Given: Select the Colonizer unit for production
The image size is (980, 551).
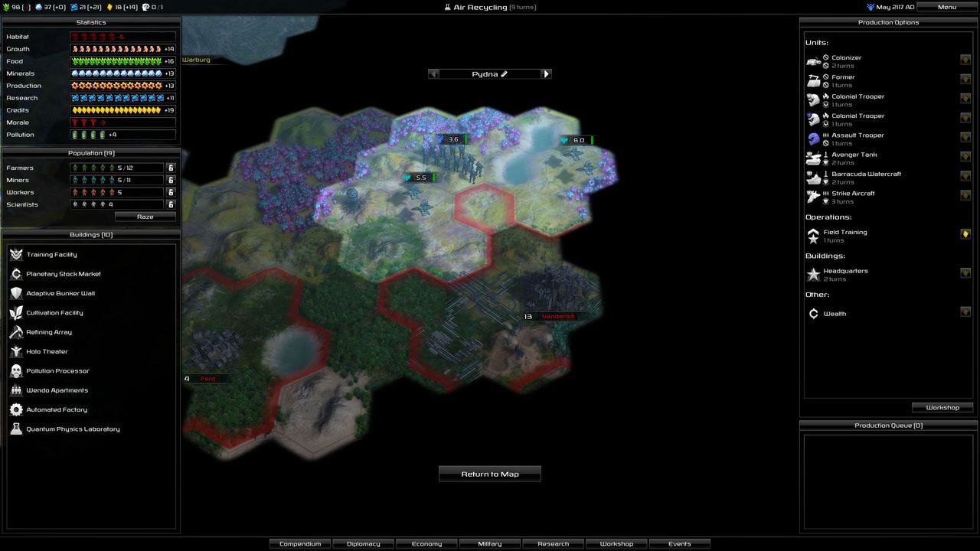Looking at the screenshot, I should click(x=814, y=61).
